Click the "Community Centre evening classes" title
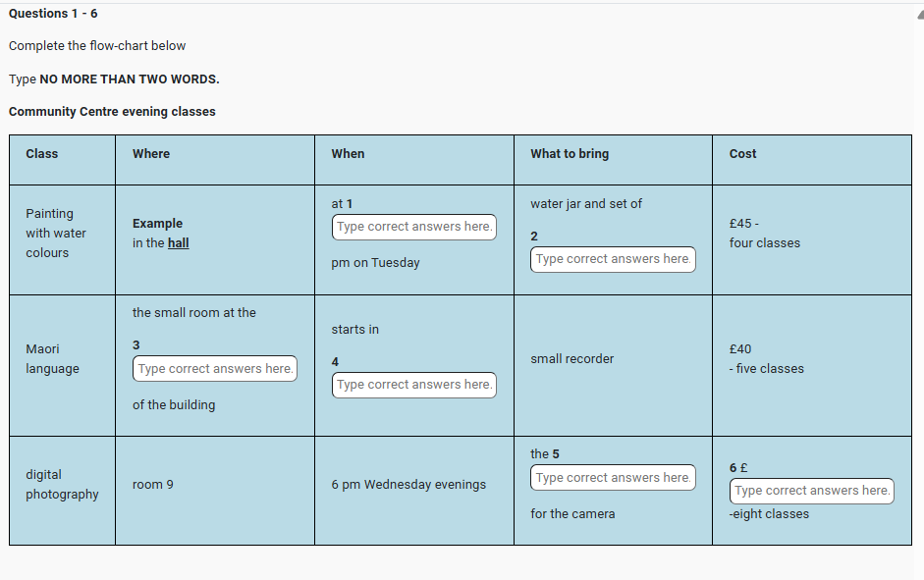This screenshot has height=580, width=924. pyautogui.click(x=112, y=112)
